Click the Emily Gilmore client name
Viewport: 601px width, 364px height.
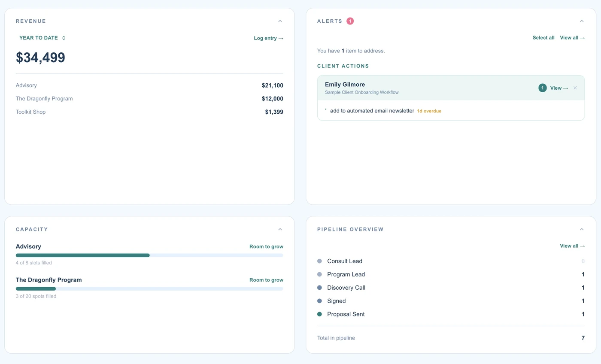coord(345,85)
